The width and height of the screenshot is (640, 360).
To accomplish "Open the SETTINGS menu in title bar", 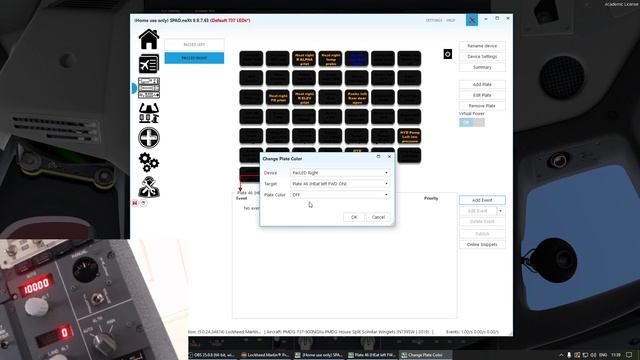I will [434, 20].
